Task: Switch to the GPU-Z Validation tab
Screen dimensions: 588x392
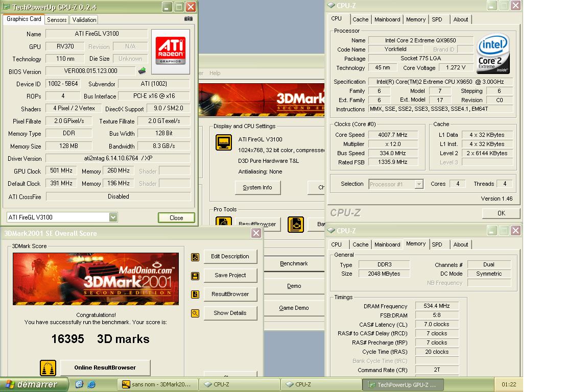Action: click(84, 20)
